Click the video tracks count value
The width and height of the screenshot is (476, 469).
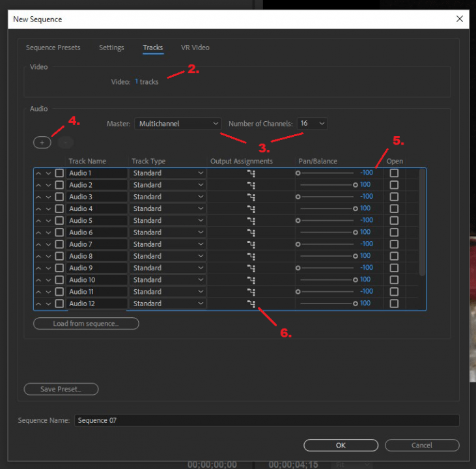(x=137, y=81)
